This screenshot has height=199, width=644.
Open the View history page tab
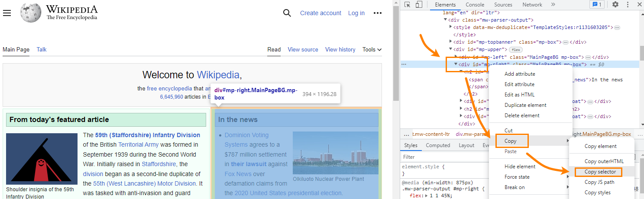pos(340,50)
